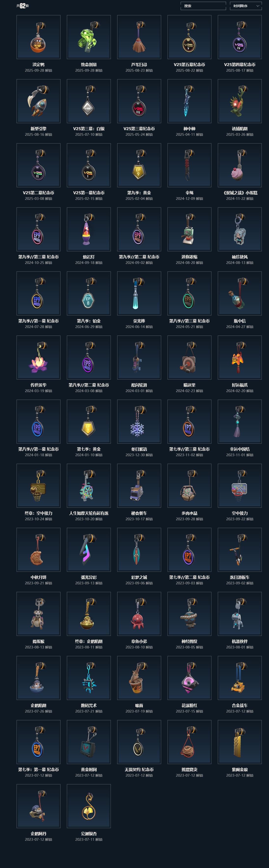Click the 搜索 search input field

203,6
